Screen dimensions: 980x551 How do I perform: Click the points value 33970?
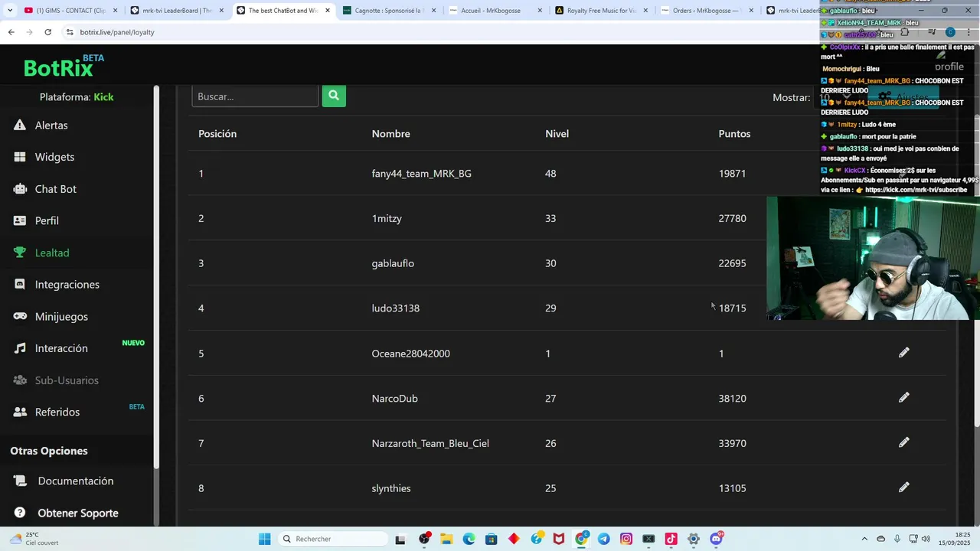733,443
